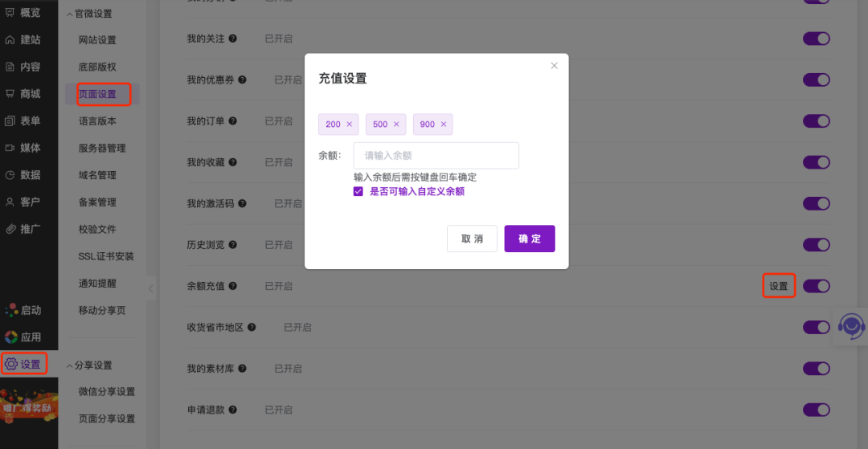
Task: Show help tooltip for 余额充值
Action: click(x=233, y=286)
